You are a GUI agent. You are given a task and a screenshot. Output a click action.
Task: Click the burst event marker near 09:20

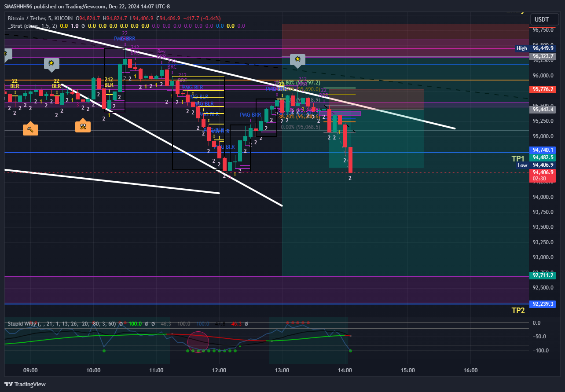[x=51, y=64]
